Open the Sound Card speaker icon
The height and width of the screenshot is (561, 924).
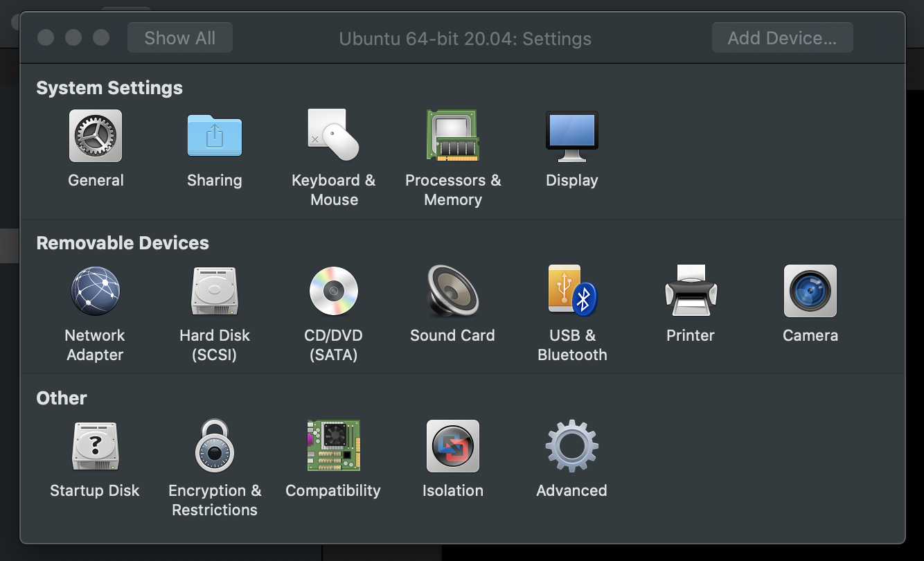tap(453, 291)
